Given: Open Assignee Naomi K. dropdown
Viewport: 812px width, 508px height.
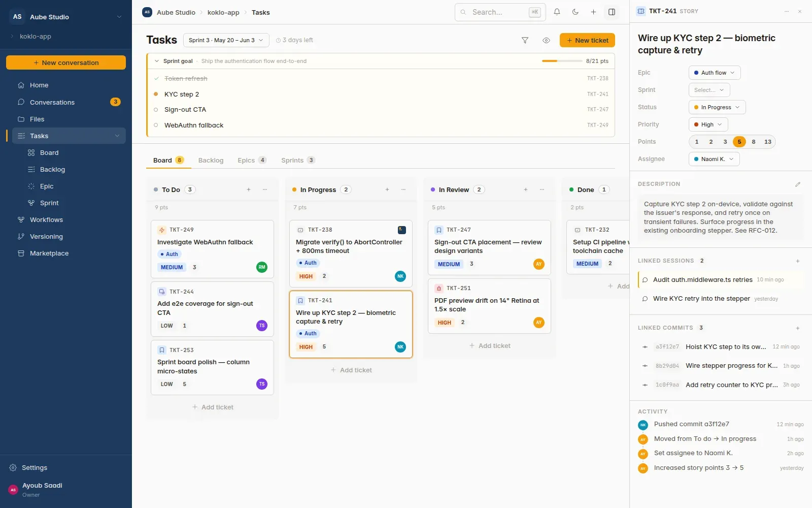Looking at the screenshot, I should [714, 159].
